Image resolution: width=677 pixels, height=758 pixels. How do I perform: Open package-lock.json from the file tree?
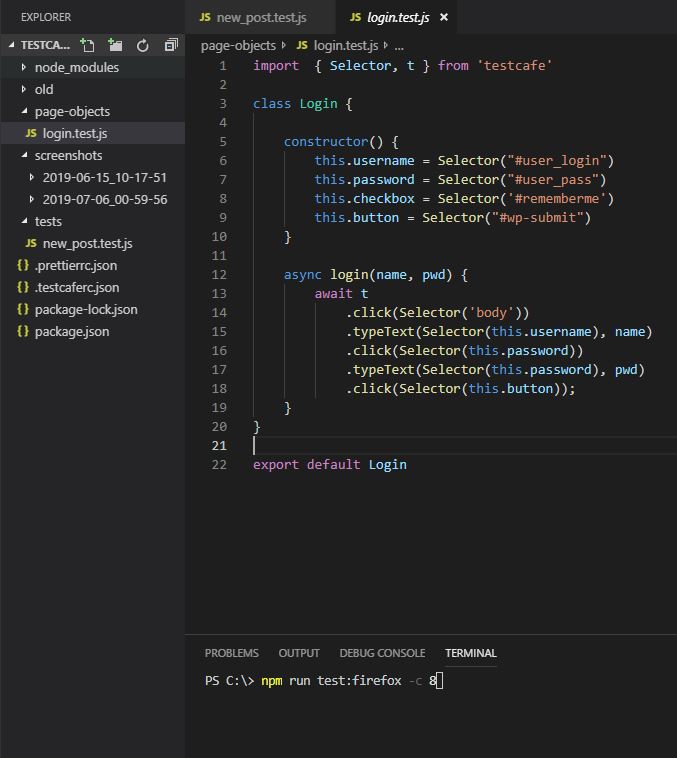tap(86, 309)
